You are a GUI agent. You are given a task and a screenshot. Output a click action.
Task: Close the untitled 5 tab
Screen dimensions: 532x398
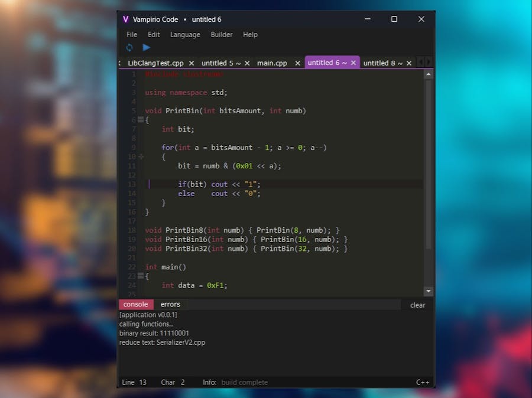247,63
